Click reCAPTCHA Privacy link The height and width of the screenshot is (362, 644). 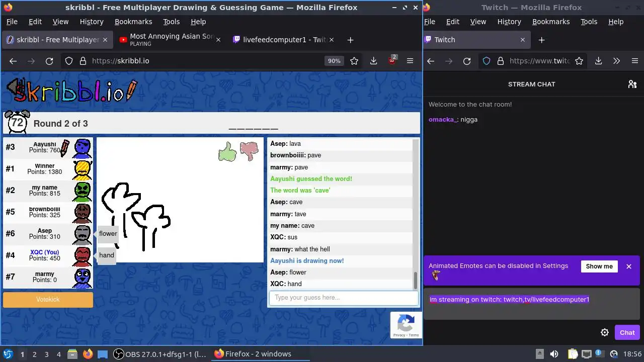[x=399, y=335]
